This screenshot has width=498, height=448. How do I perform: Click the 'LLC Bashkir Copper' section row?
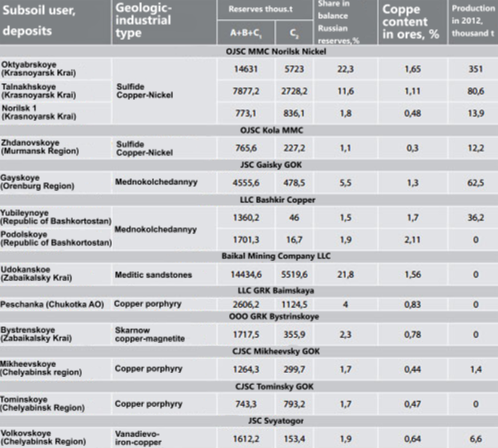(x=249, y=200)
